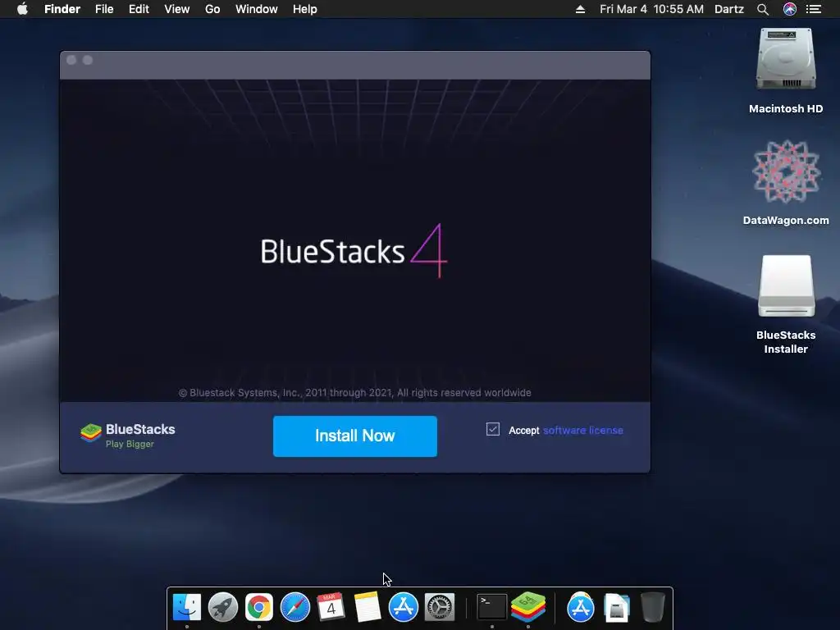Viewport: 840px width, 630px height.
Task: Open the Notes icon in Dock
Action: (x=367, y=608)
